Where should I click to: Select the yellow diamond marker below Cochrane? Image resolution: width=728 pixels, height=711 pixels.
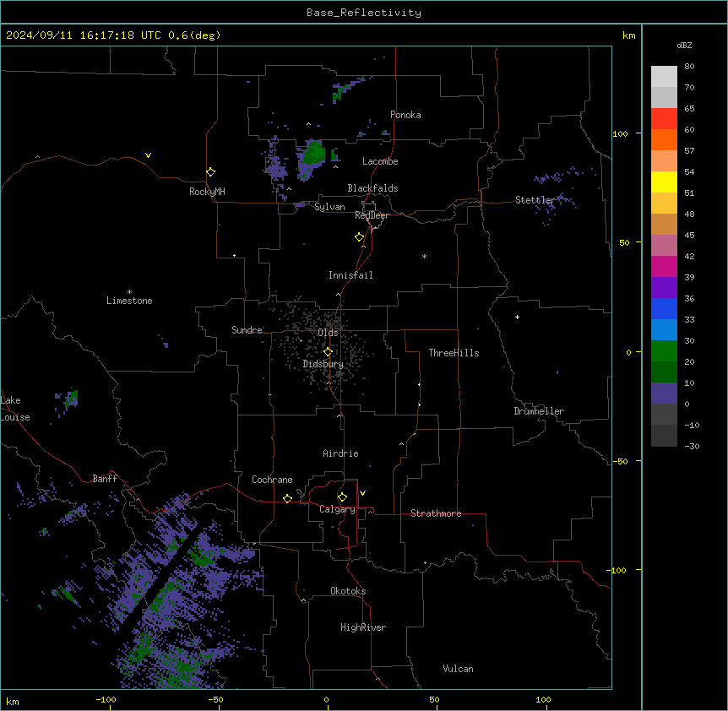point(287,498)
